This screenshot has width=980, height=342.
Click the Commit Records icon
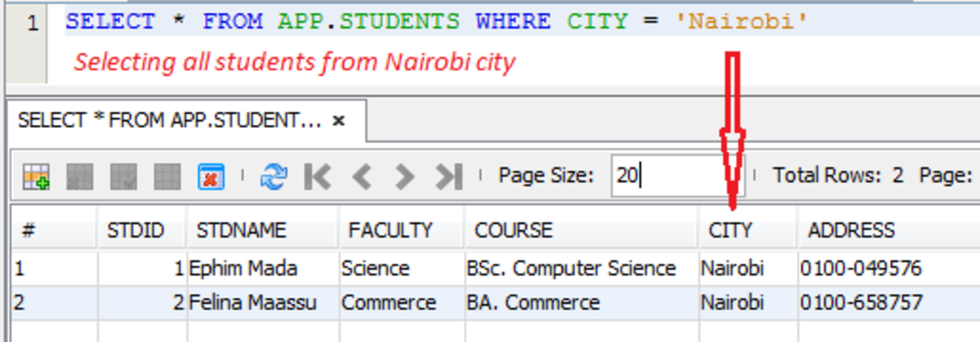(124, 175)
